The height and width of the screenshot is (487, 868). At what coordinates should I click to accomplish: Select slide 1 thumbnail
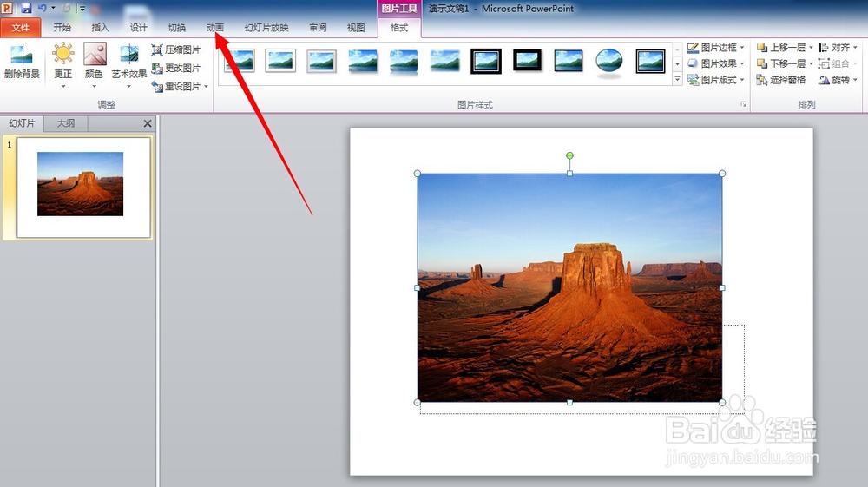(x=83, y=188)
